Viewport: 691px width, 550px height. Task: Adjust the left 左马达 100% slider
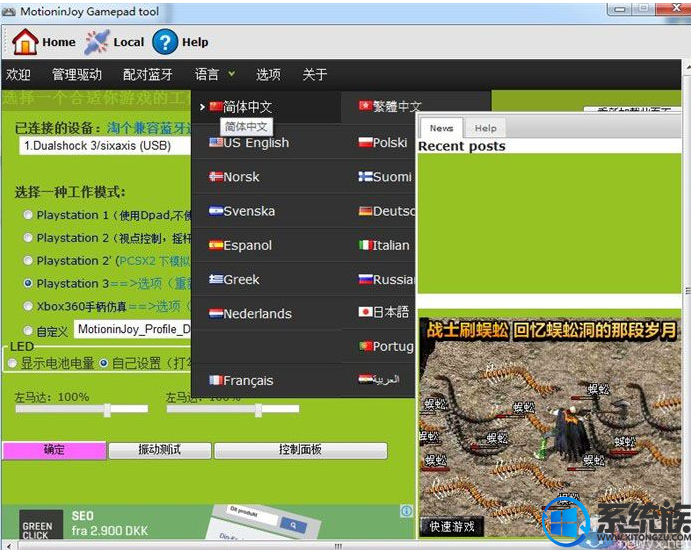pos(107,409)
